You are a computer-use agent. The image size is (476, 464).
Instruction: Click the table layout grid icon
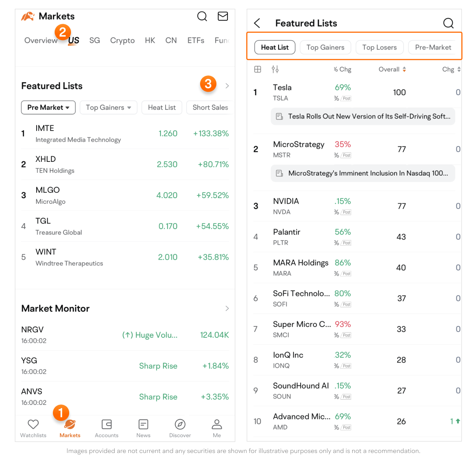[258, 69]
